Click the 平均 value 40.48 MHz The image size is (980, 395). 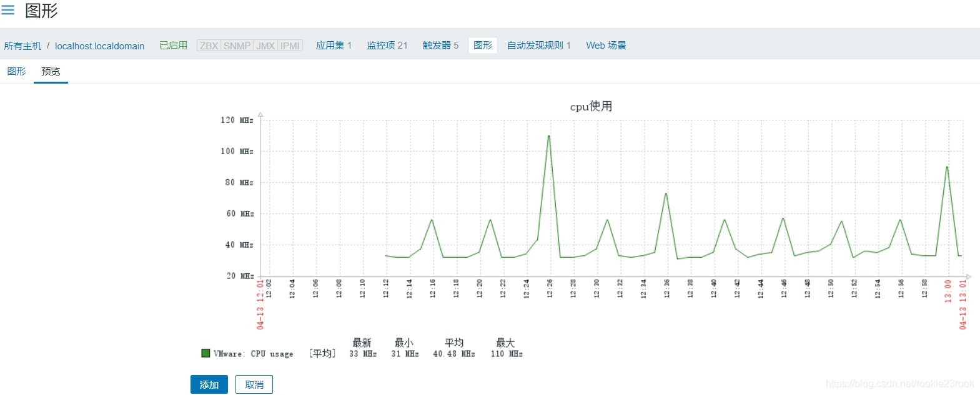[454, 354]
